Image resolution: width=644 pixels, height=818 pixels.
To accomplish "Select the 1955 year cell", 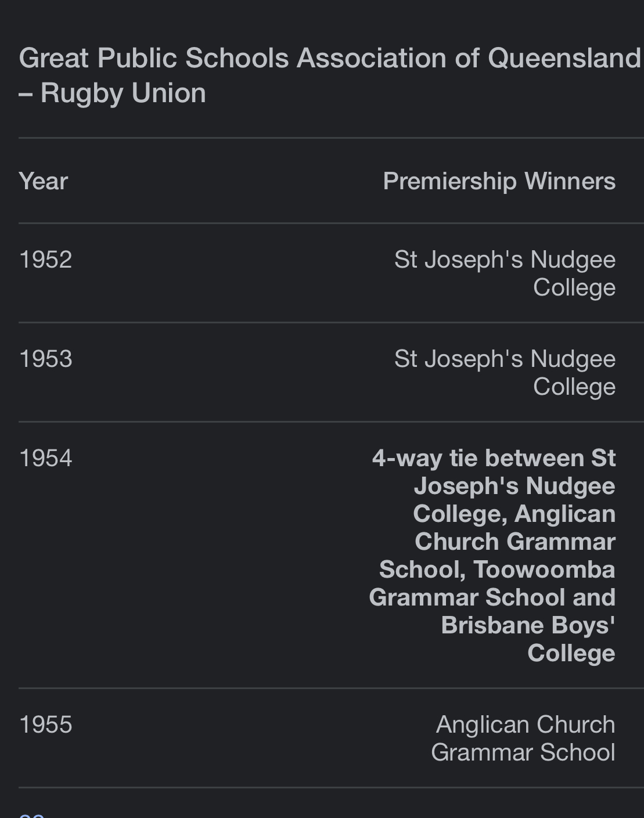I will 46,725.
